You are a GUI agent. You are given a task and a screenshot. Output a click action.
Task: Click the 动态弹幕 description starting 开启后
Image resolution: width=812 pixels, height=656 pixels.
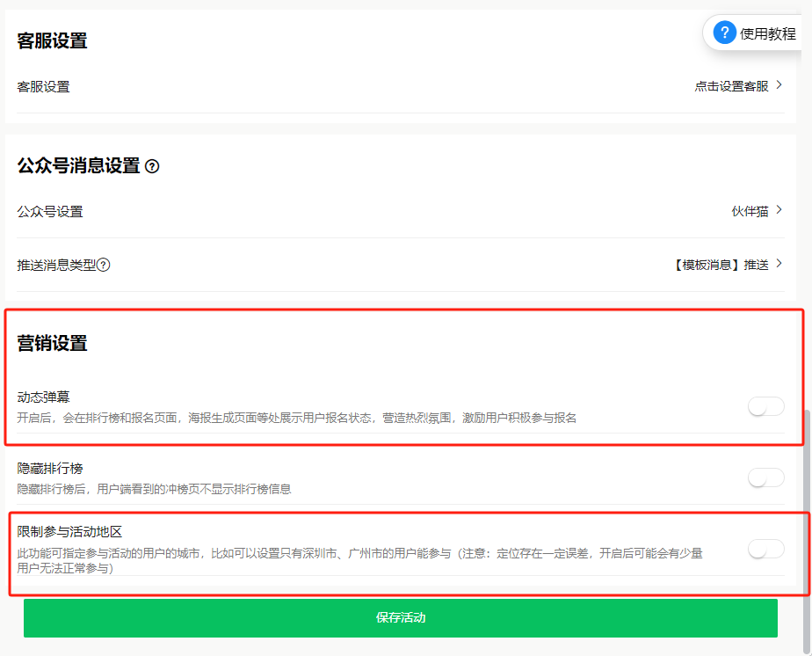297,418
